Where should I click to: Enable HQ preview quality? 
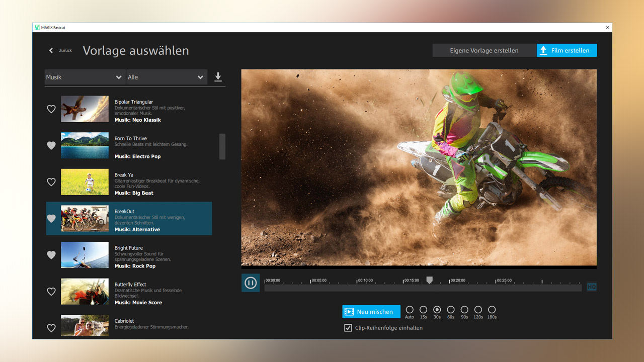pos(591,286)
